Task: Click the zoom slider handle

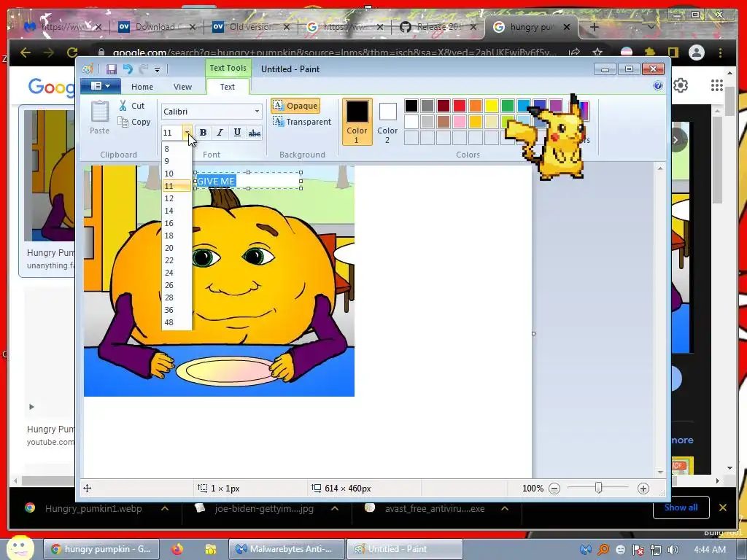Action: 598,488
